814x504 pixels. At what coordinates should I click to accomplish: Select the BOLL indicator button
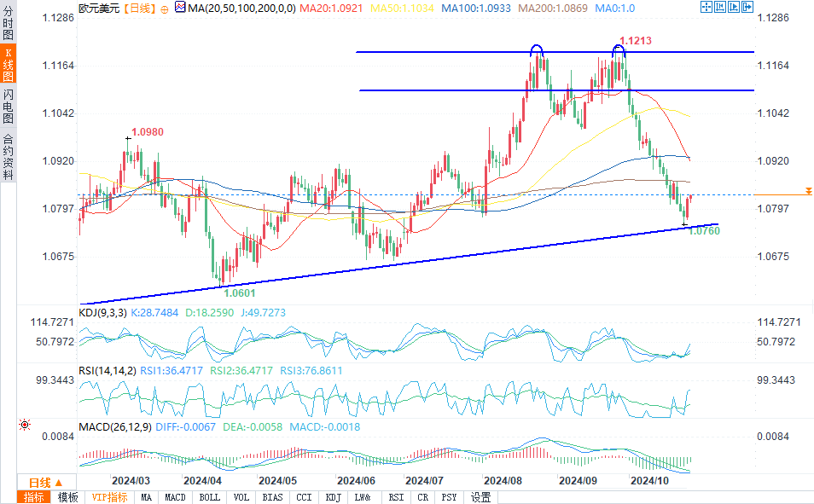point(209,497)
